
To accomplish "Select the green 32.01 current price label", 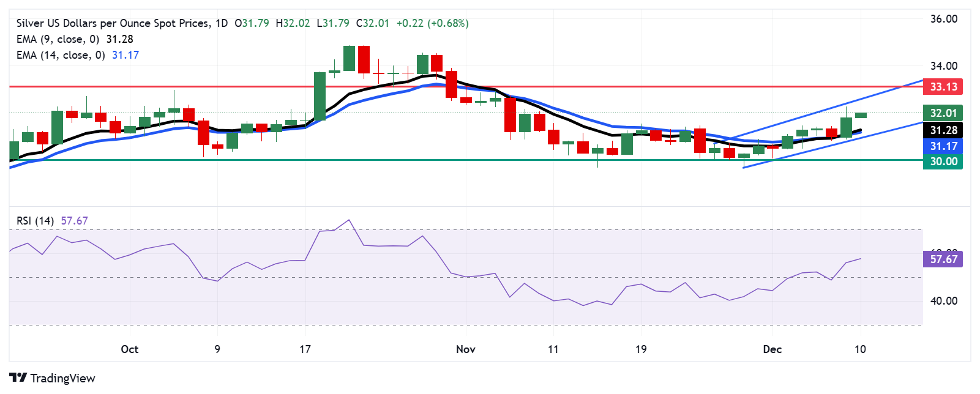I will point(943,113).
